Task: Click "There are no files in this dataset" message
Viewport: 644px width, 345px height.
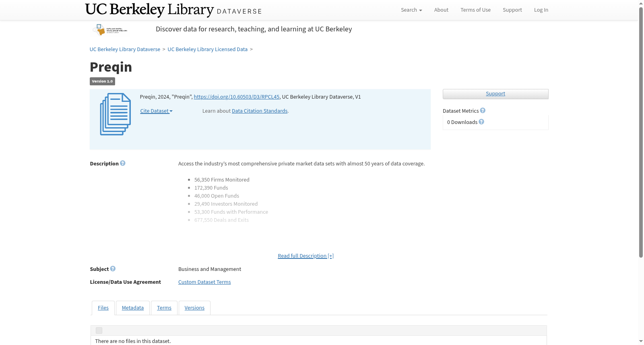Action: (x=133, y=341)
